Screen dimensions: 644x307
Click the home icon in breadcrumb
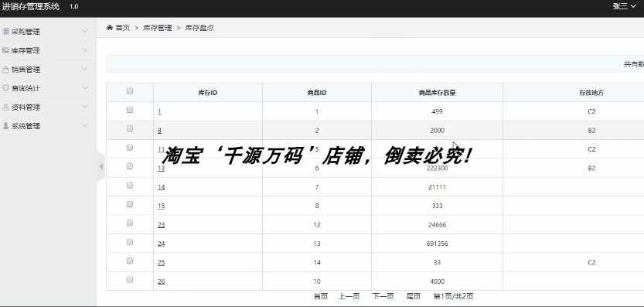coord(110,28)
